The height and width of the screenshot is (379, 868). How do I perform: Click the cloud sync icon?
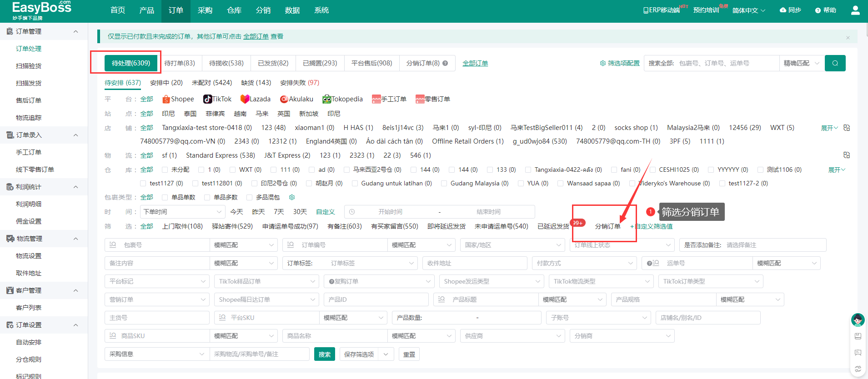click(x=783, y=10)
